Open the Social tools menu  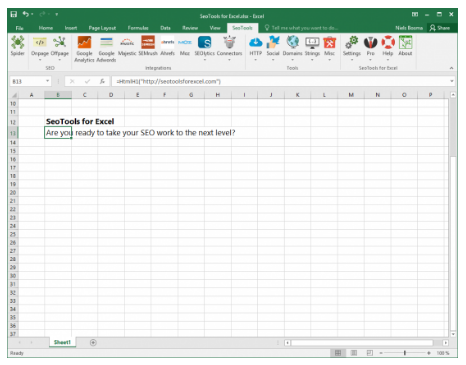(273, 47)
